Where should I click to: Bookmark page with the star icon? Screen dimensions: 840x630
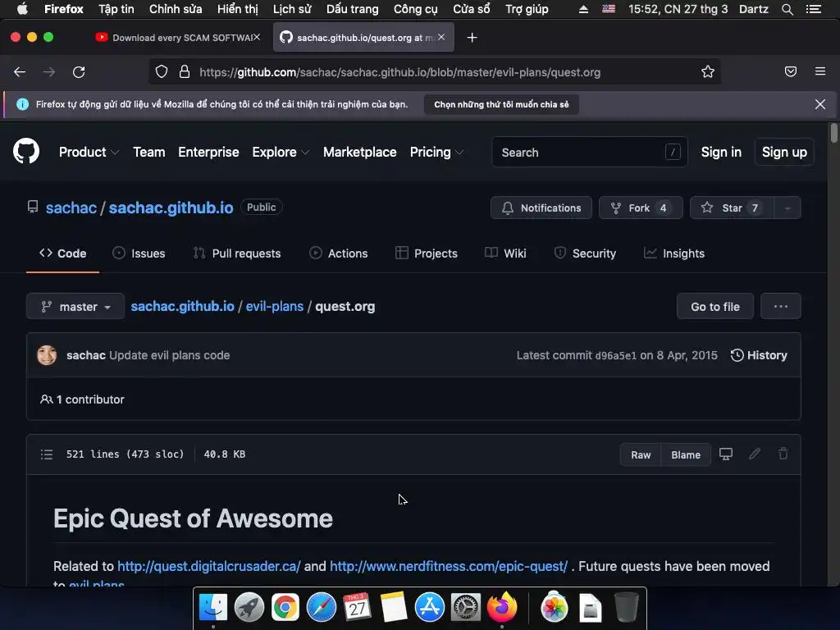click(708, 72)
